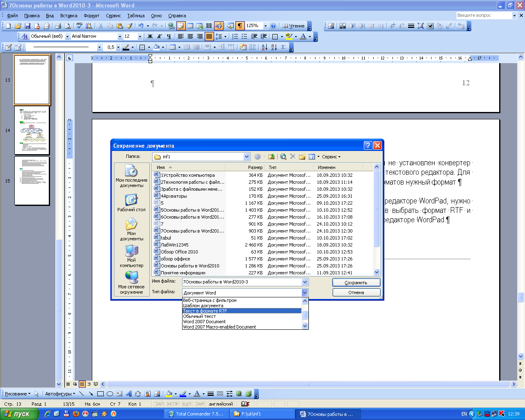525x420 pixels.
Task: Open the style Обычный (веб) dropdown
Action: (x=67, y=37)
